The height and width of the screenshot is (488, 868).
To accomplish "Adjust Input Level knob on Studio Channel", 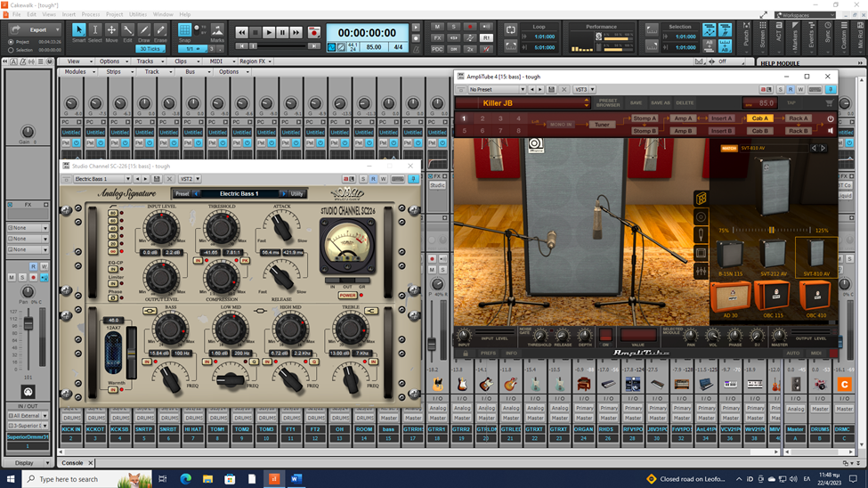I will coord(161,227).
